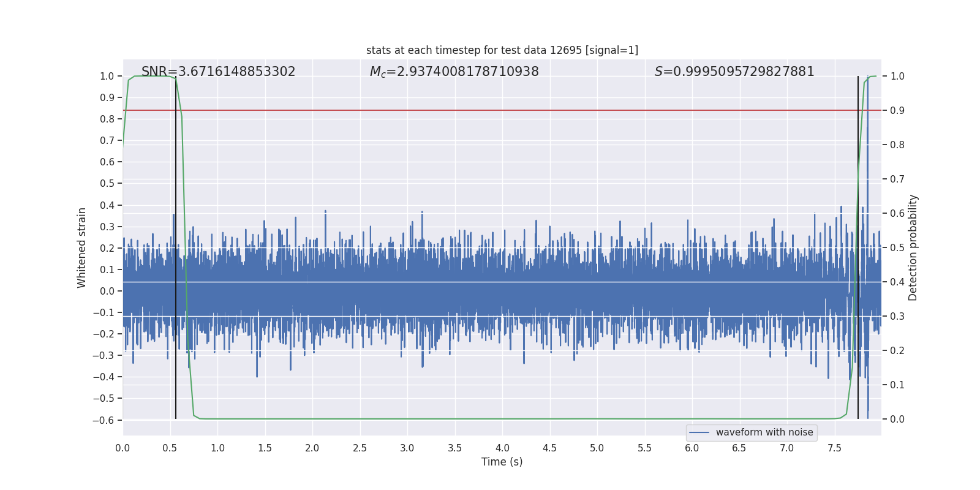Click the 0.9 tick on the detection probability axis

(897, 111)
